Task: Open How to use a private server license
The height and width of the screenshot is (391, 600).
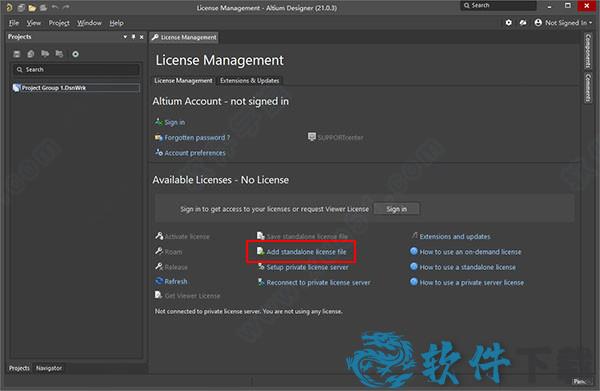Action: [471, 282]
